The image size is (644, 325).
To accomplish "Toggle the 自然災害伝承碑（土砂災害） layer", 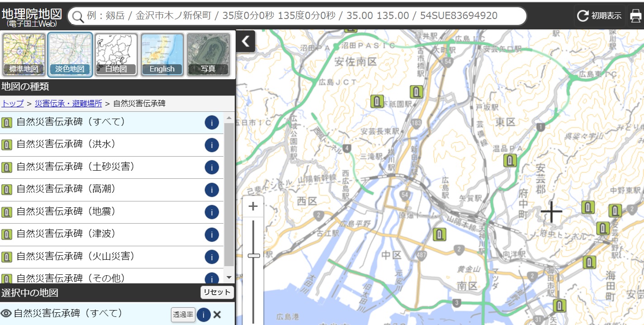I will click(x=76, y=167).
